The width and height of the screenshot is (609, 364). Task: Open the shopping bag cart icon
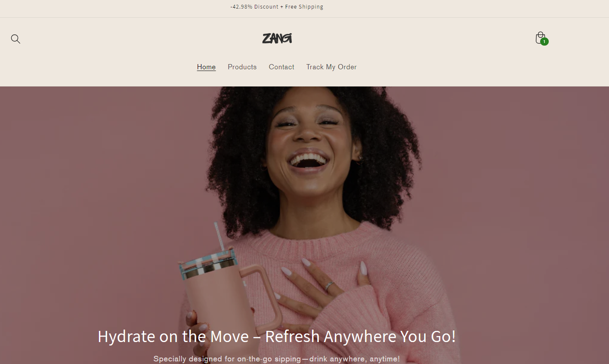click(541, 38)
